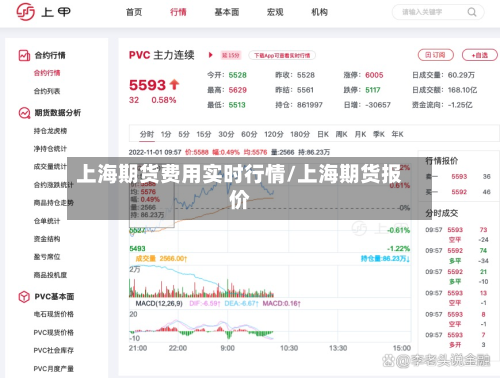This screenshot has width=500, height=378.
Task: Open the 基本面 nav tab
Action: [227, 12]
